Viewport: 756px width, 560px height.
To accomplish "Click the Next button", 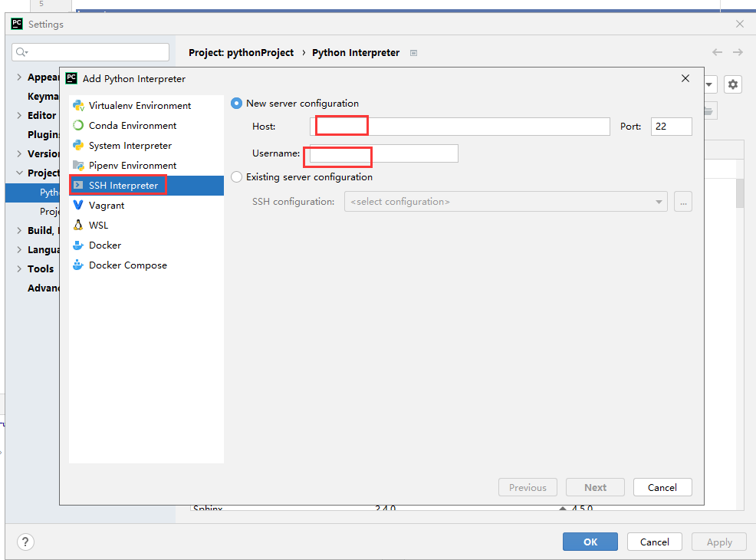I will 595,488.
